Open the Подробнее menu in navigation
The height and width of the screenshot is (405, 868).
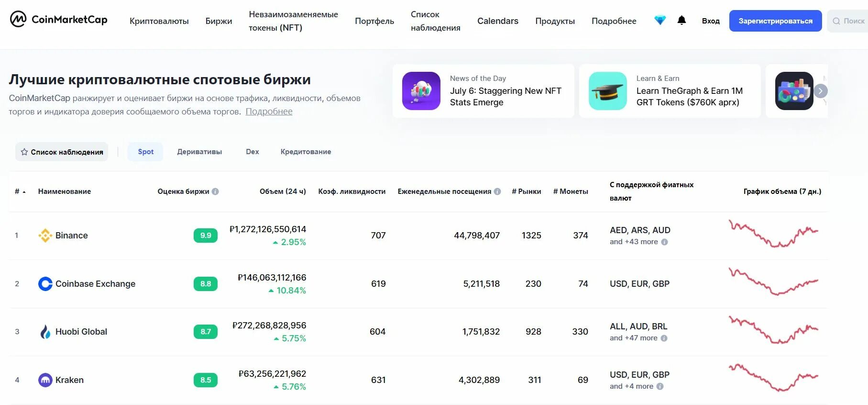point(614,21)
